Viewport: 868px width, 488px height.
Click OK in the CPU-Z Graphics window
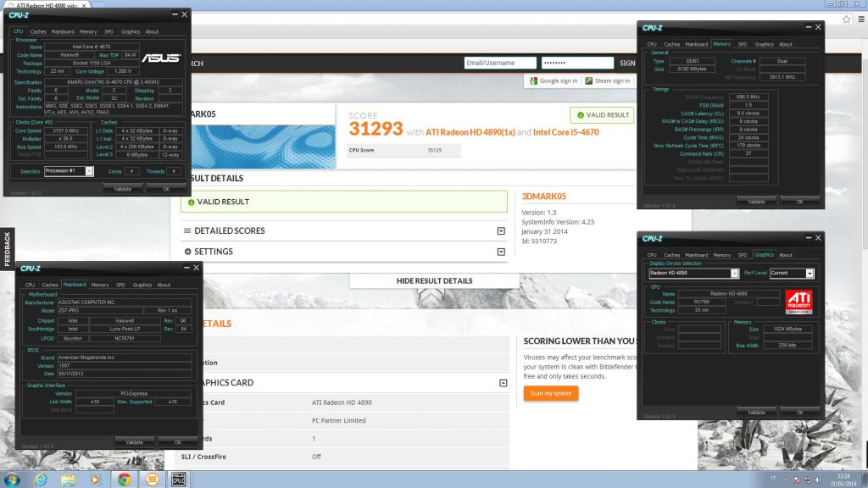(x=800, y=413)
